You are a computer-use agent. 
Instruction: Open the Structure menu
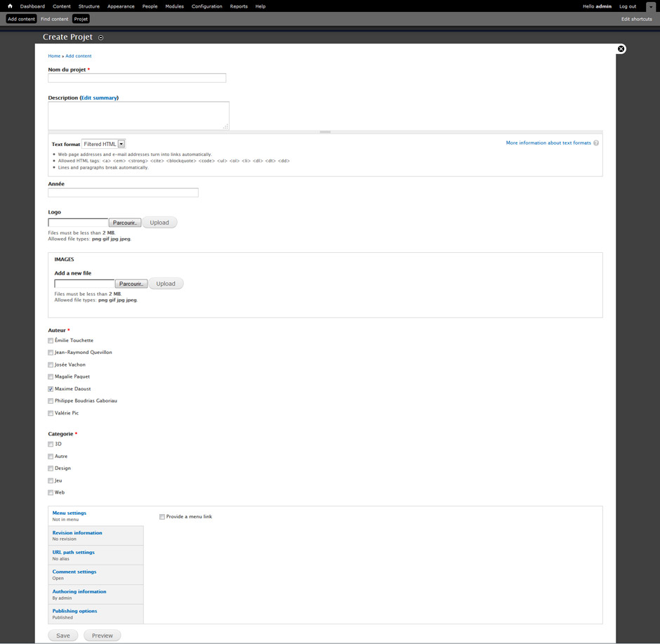point(88,6)
